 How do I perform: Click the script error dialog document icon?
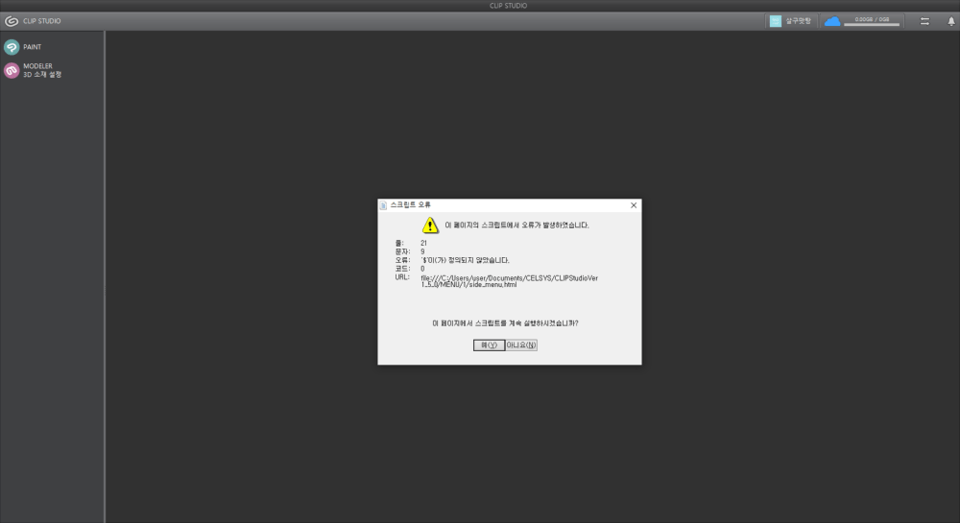click(x=383, y=205)
